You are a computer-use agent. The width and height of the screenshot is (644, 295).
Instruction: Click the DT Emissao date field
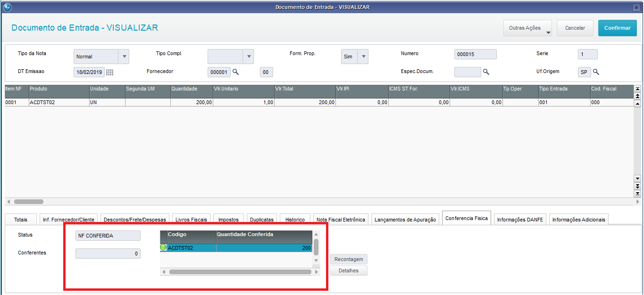click(x=89, y=72)
